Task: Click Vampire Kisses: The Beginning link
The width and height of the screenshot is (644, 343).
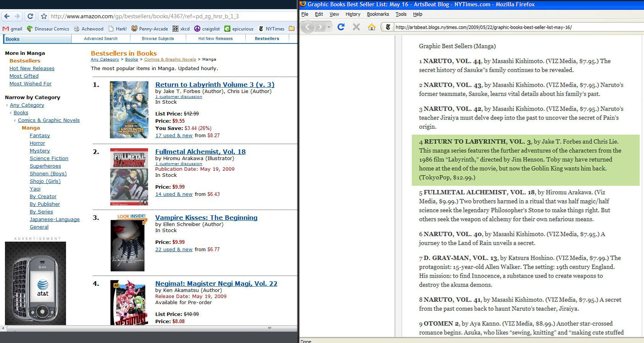Action: 206,218
